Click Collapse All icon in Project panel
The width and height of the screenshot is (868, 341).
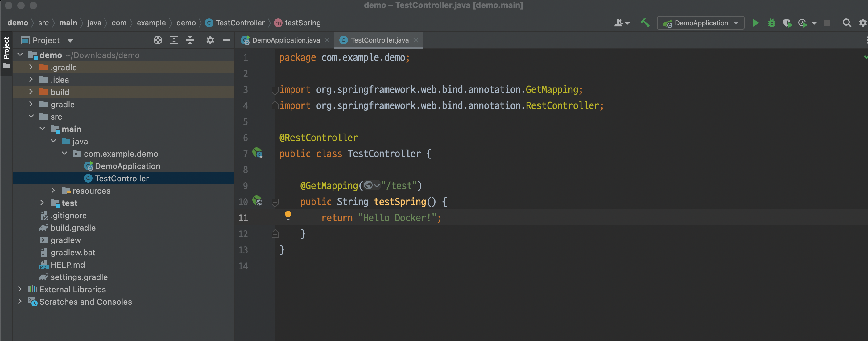click(190, 40)
